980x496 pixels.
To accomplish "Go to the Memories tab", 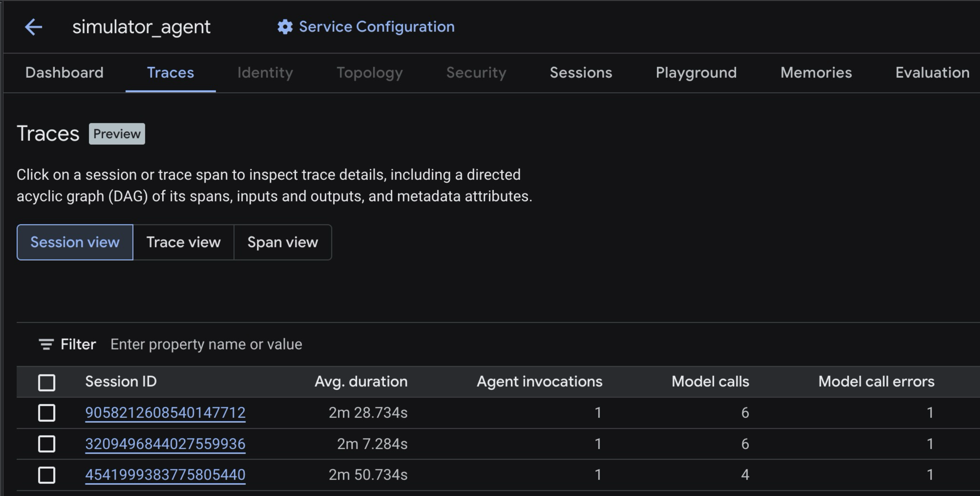I will [x=816, y=73].
